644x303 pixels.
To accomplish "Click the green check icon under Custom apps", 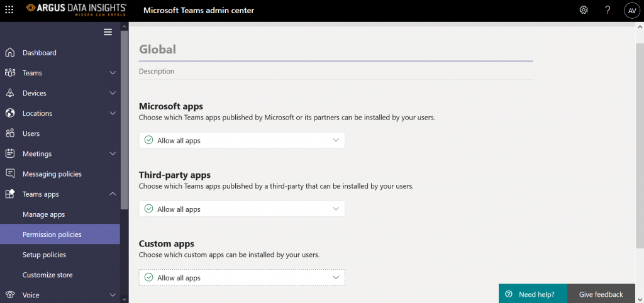I will click(x=148, y=278).
